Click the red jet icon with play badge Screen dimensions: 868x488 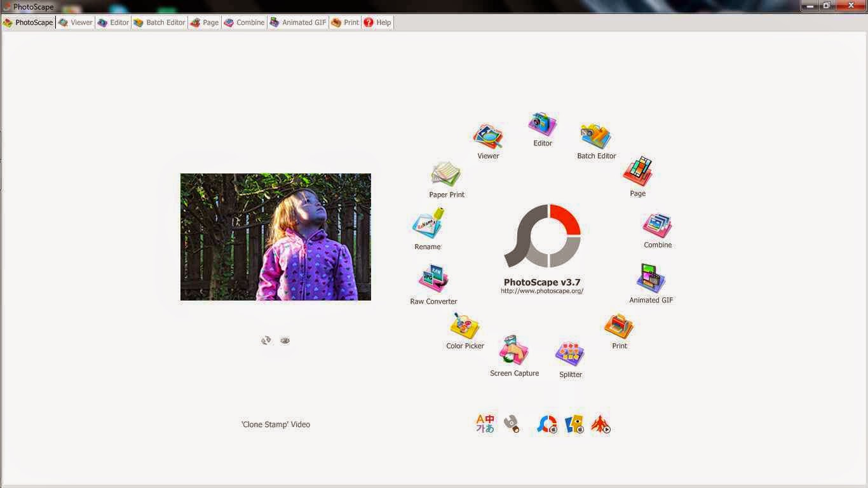point(600,424)
